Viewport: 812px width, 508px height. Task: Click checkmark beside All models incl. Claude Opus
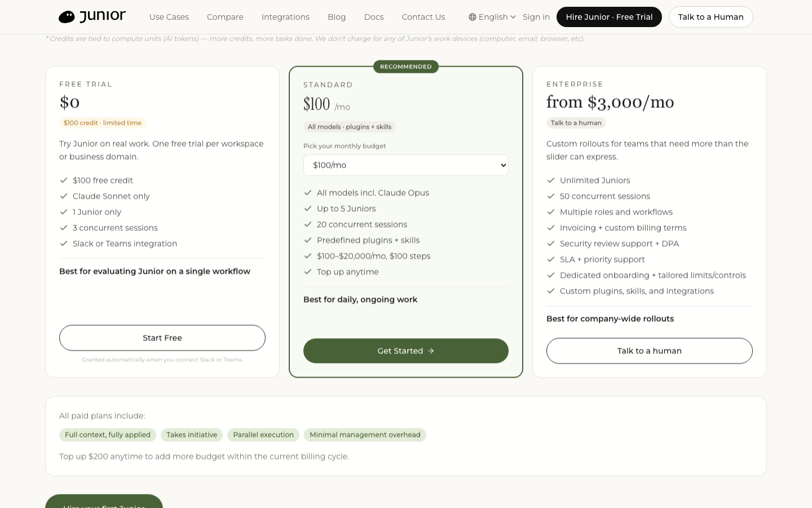click(x=308, y=193)
